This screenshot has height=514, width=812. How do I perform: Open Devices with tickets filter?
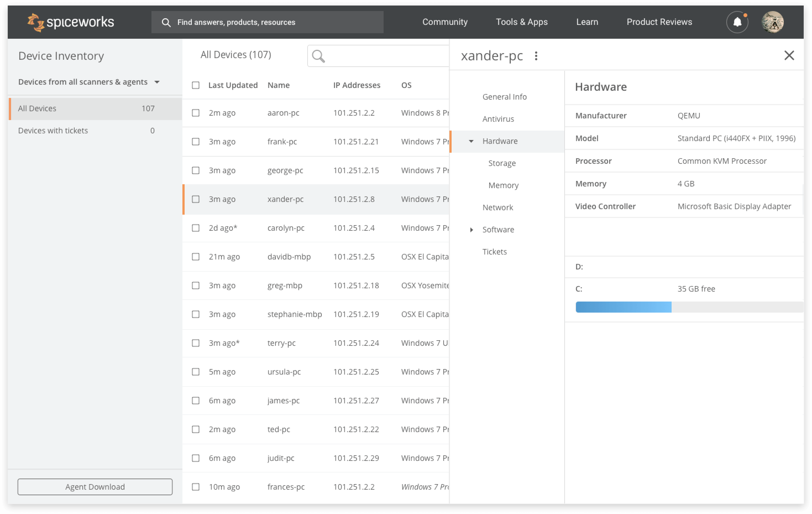[x=53, y=131]
